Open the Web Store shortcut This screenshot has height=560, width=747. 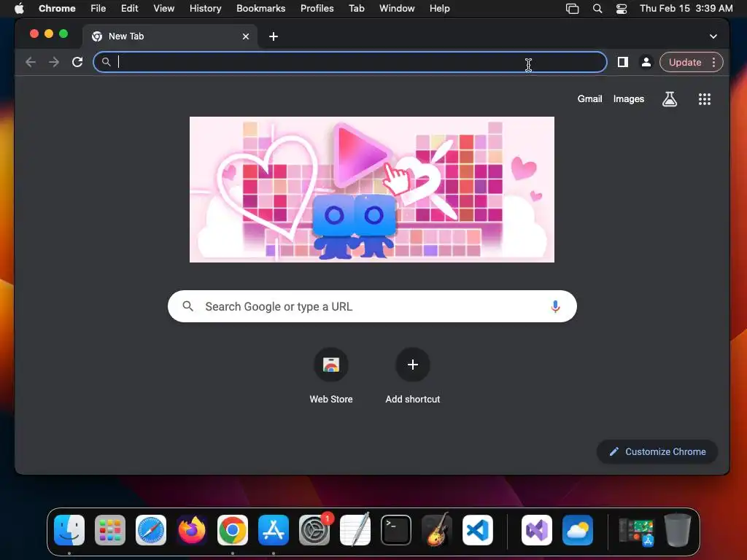click(331, 365)
